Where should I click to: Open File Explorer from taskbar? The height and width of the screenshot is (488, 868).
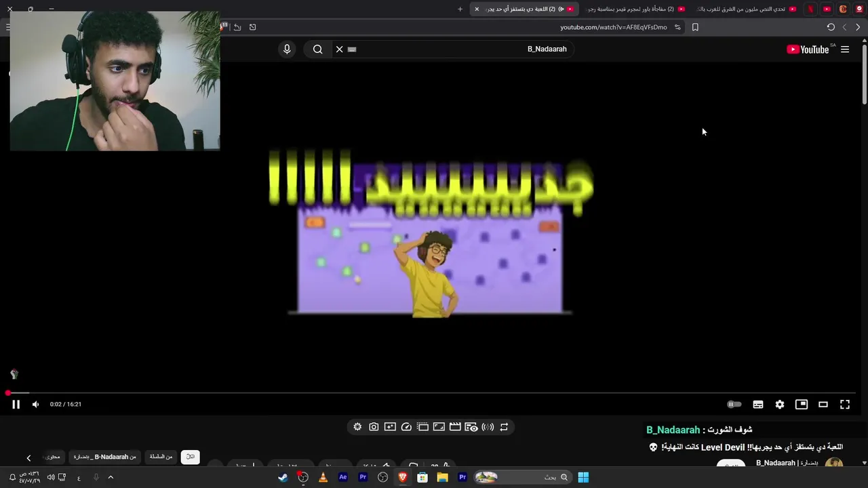tap(442, 477)
